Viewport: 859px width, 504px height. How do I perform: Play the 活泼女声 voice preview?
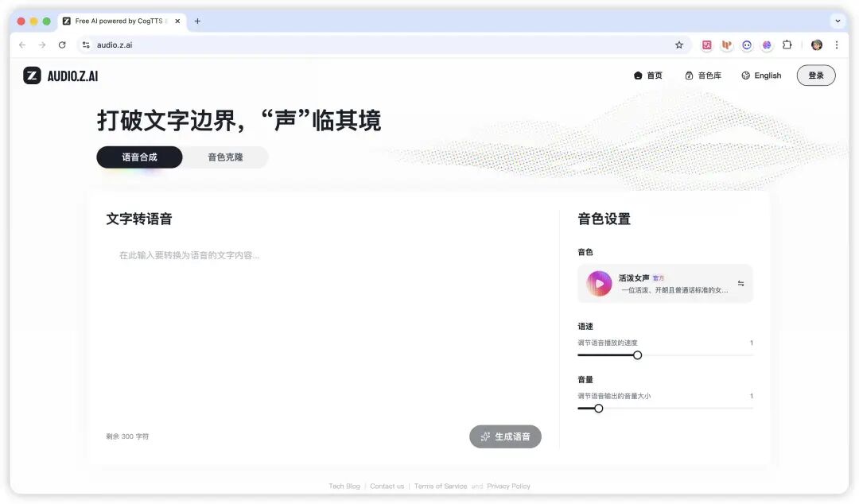click(x=598, y=284)
